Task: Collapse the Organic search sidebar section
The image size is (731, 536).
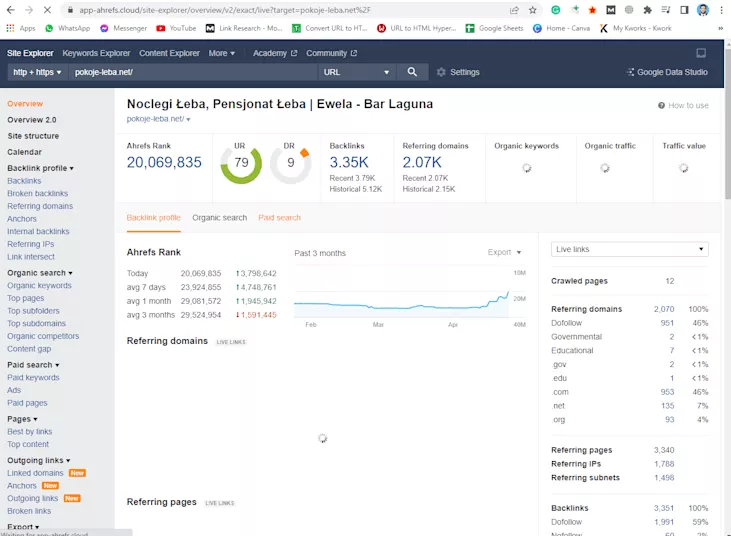Action: pos(40,273)
